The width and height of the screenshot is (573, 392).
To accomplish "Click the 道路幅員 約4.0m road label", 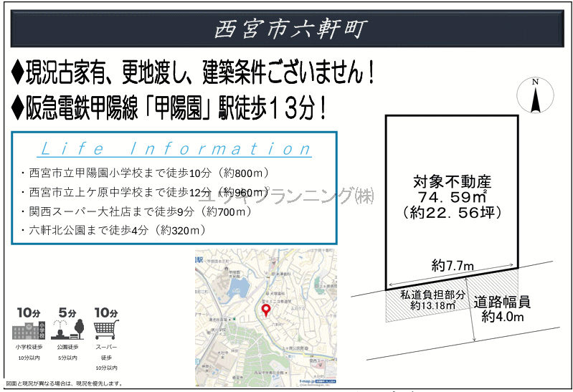I will pyautogui.click(x=503, y=309).
